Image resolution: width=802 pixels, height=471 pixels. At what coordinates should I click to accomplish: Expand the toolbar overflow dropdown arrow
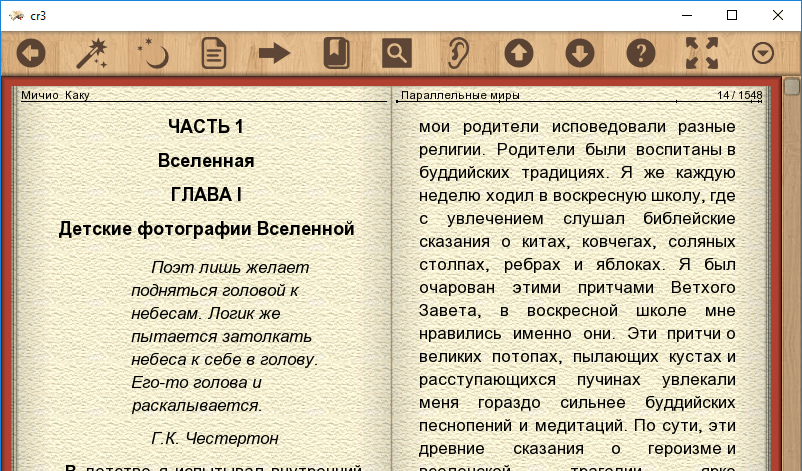tap(763, 53)
